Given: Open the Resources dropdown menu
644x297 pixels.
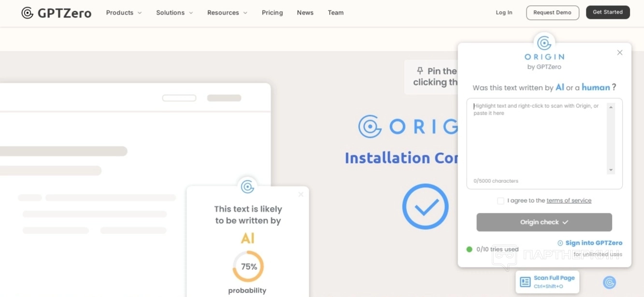Looking at the screenshot, I should point(227,13).
